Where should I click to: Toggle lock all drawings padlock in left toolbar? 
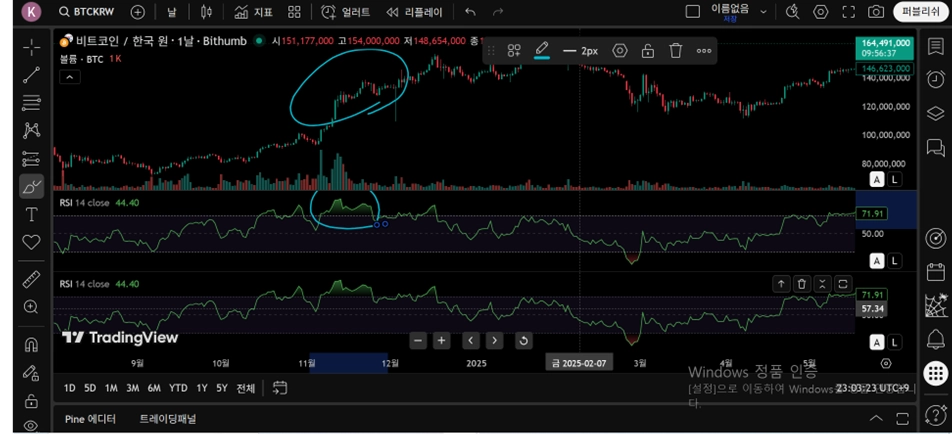32,401
